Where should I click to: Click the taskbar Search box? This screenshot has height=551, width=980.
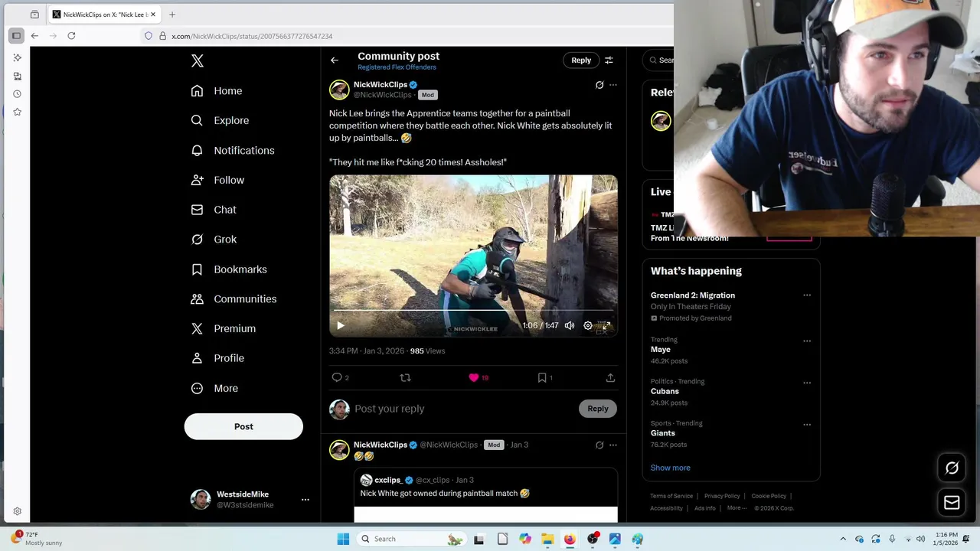pyautogui.click(x=411, y=539)
